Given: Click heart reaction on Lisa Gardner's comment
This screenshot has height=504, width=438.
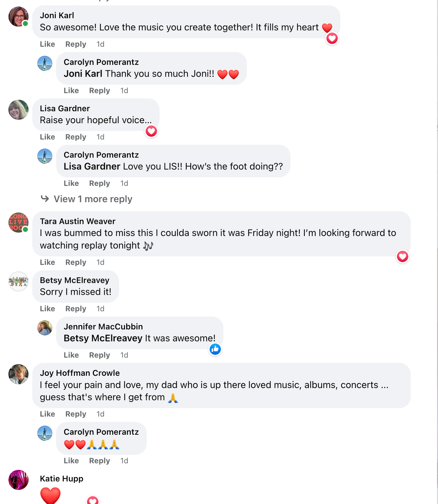Looking at the screenshot, I should pos(151,131).
